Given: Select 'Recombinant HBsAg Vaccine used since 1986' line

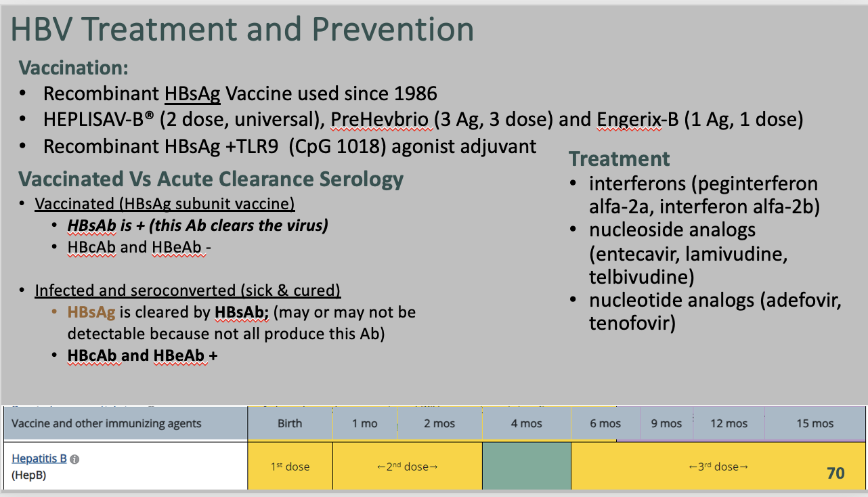Looking at the screenshot, I should pos(240,93).
